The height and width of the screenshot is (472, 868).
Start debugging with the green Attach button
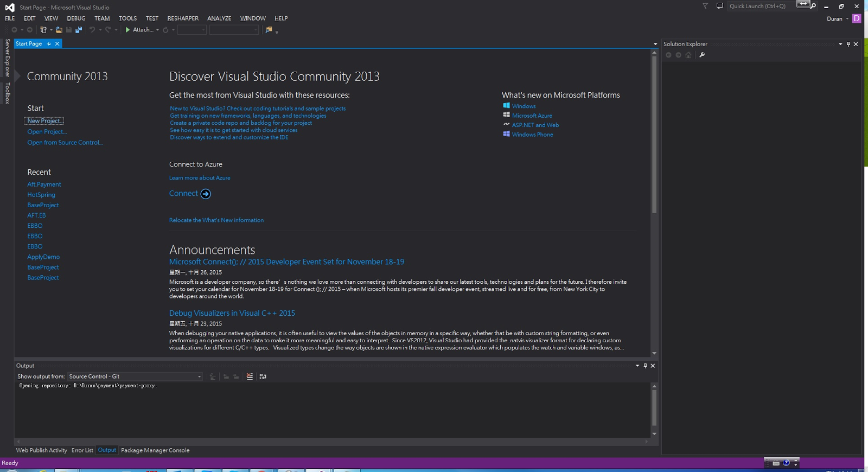[x=139, y=30]
